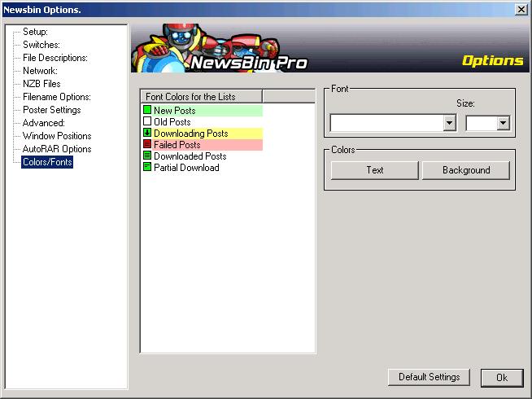Open the Switches options page

pyautogui.click(x=41, y=45)
